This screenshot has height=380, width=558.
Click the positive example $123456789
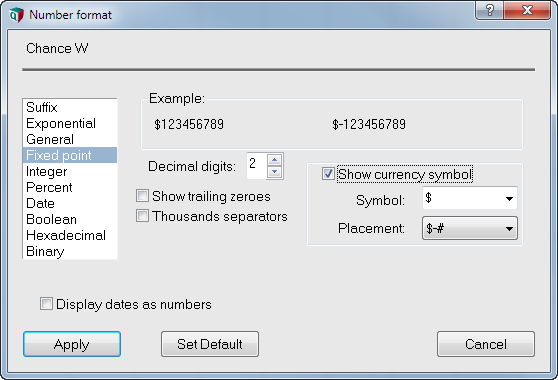(x=189, y=124)
